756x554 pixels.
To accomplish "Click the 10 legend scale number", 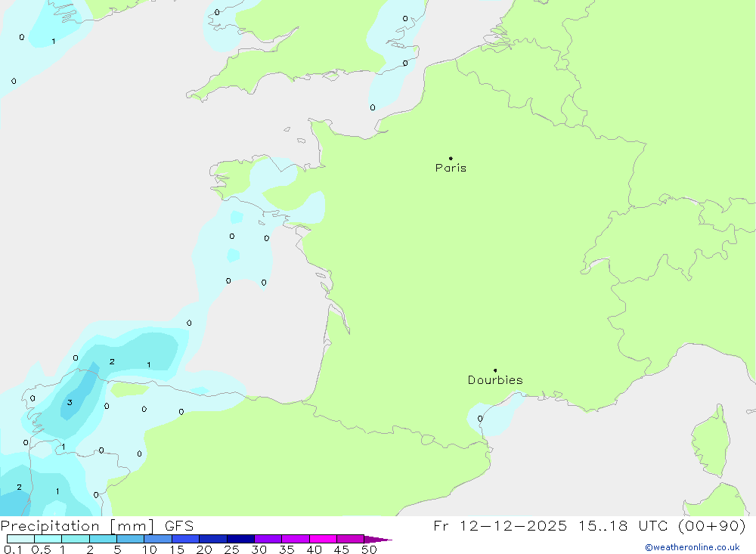I will [x=150, y=549].
